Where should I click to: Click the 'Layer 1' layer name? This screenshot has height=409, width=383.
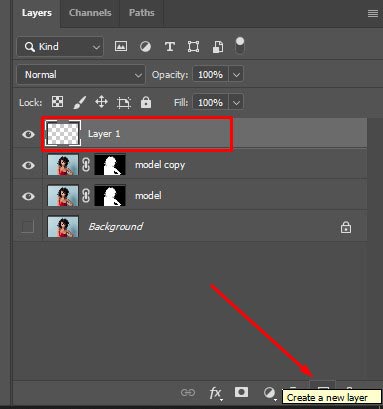[x=104, y=134]
